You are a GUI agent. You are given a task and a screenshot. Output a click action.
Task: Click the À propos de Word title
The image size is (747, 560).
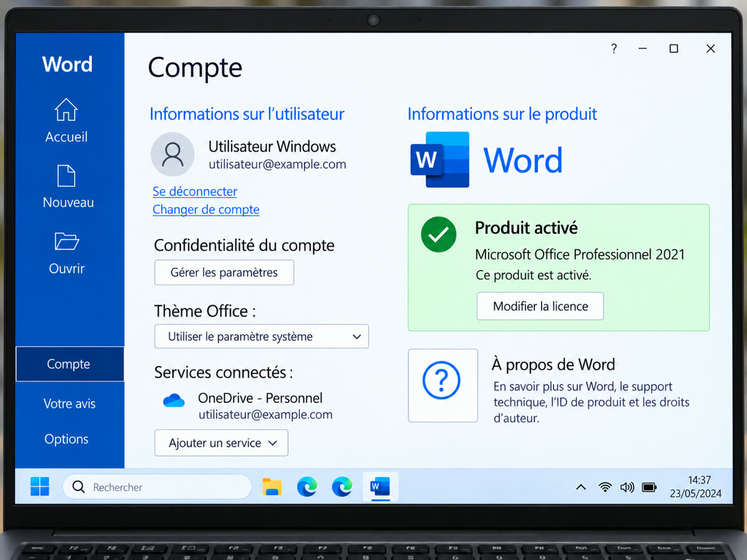(553, 365)
